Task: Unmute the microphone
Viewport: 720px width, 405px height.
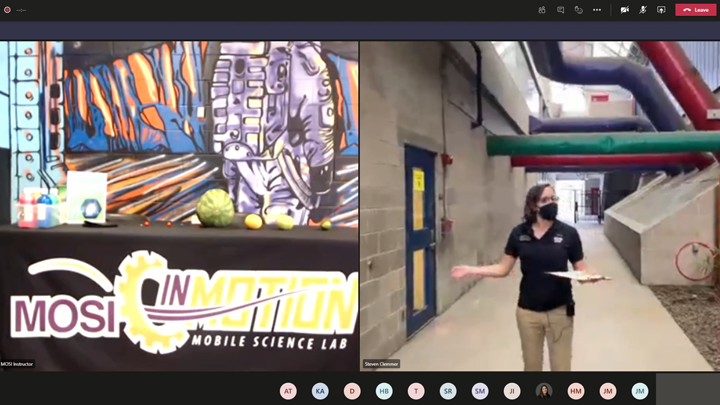Action: pyautogui.click(x=643, y=10)
